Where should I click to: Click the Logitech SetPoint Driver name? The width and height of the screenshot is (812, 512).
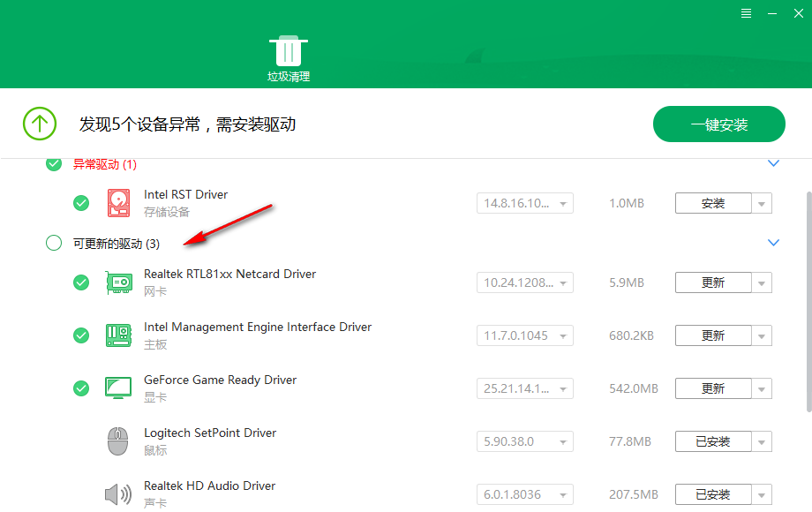[210, 433]
